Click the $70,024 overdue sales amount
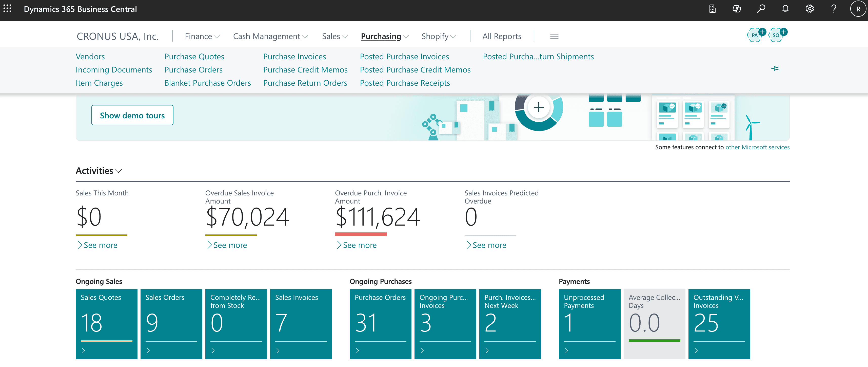 247,217
